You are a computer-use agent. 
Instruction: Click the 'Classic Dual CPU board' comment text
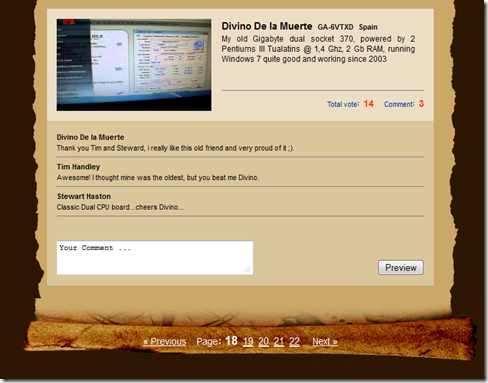click(120, 207)
